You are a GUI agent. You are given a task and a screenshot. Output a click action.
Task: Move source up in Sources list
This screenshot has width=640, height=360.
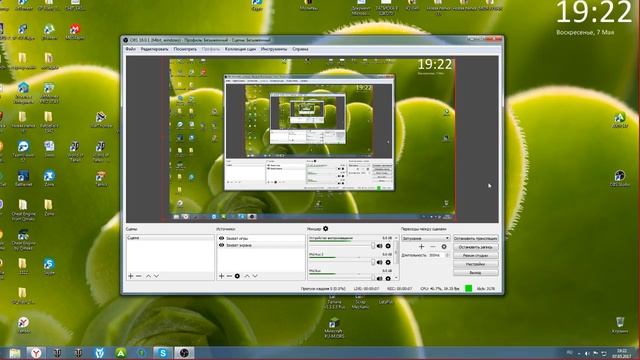(x=247, y=276)
